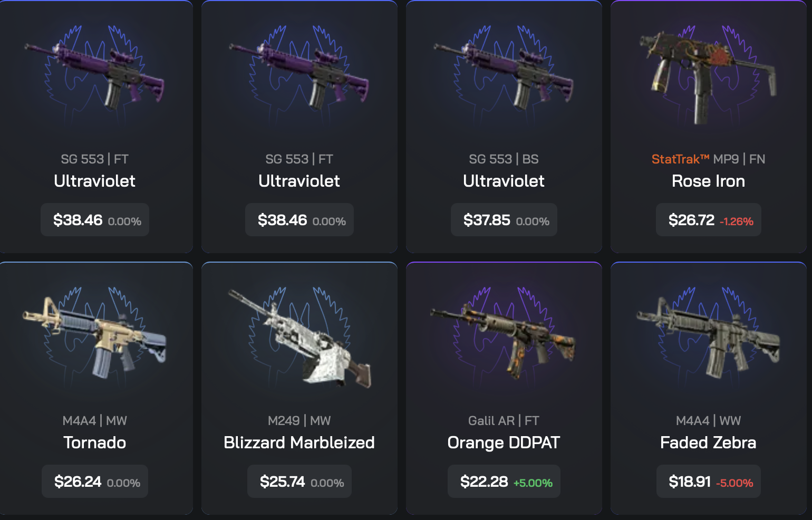Click the $26.24 price on Tornado
This screenshot has width=812, height=520.
pyautogui.click(x=78, y=482)
